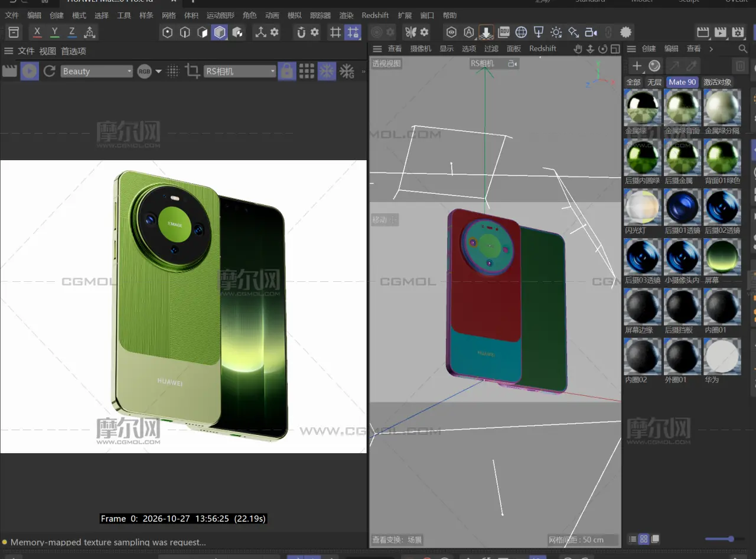Click the camera object icon in toolbar
The width and height of the screenshot is (756, 559).
click(591, 32)
